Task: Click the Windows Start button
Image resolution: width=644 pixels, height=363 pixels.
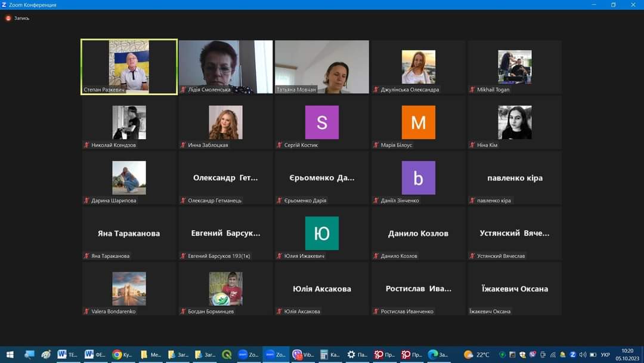Action: click(x=10, y=355)
